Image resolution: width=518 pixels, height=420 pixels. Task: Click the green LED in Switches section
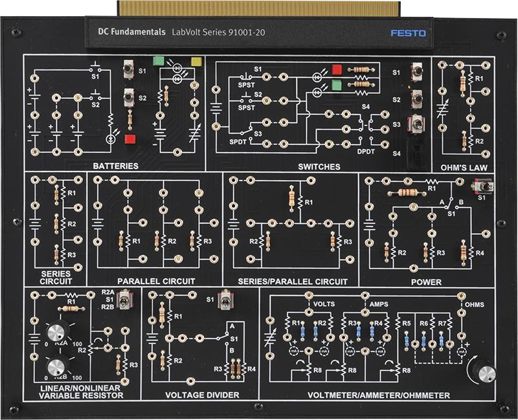pos(336,85)
